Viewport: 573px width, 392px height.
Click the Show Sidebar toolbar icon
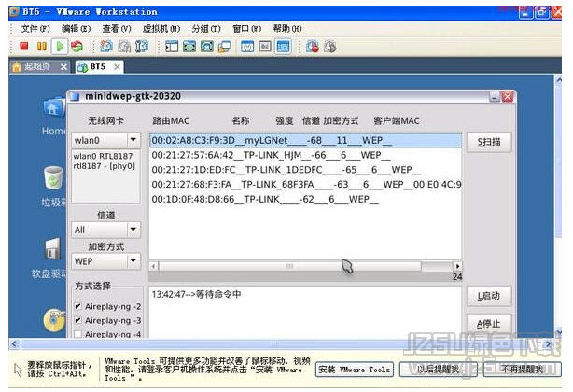coord(172,47)
